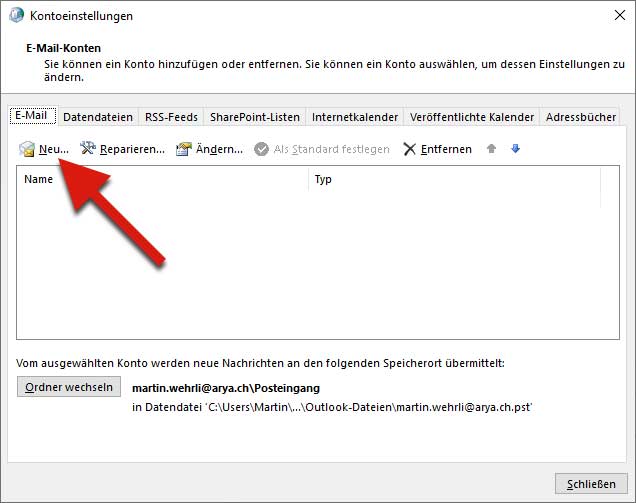
Task: Click the Neu... new account icon
Action: pyautogui.click(x=27, y=149)
